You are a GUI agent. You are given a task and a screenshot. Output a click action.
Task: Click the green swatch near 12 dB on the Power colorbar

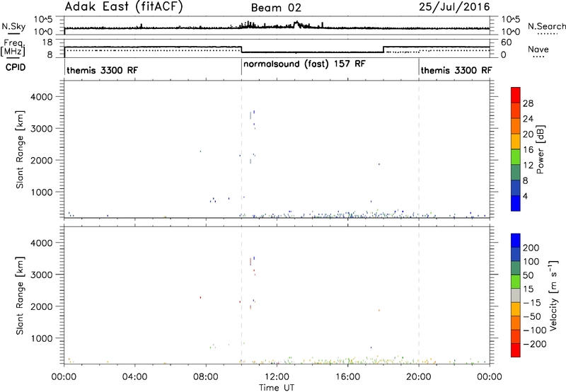516,156
